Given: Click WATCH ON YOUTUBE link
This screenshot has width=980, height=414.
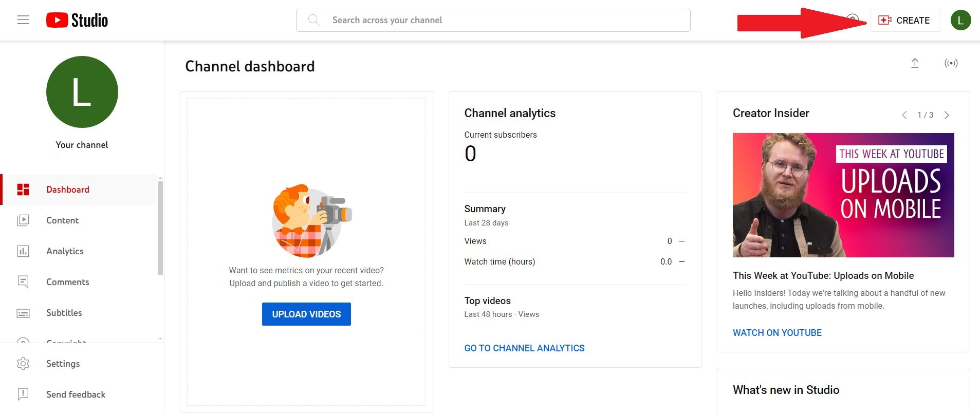Looking at the screenshot, I should point(777,333).
